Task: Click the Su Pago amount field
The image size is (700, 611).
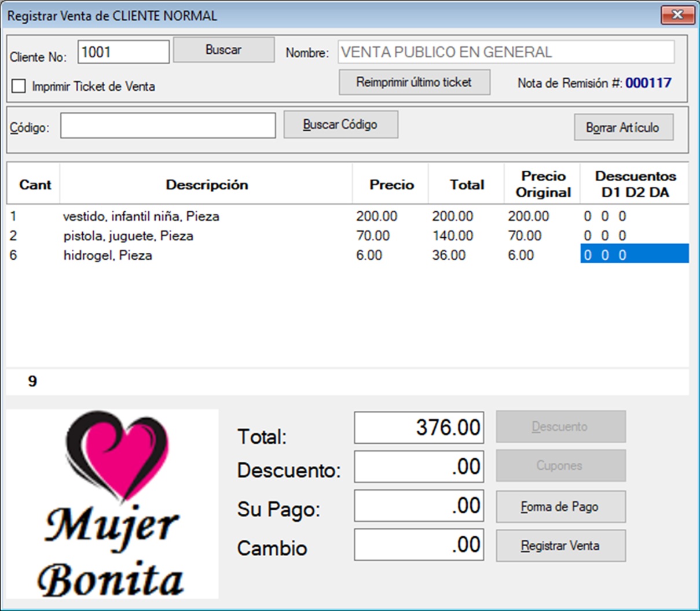Action: pyautogui.click(x=419, y=506)
